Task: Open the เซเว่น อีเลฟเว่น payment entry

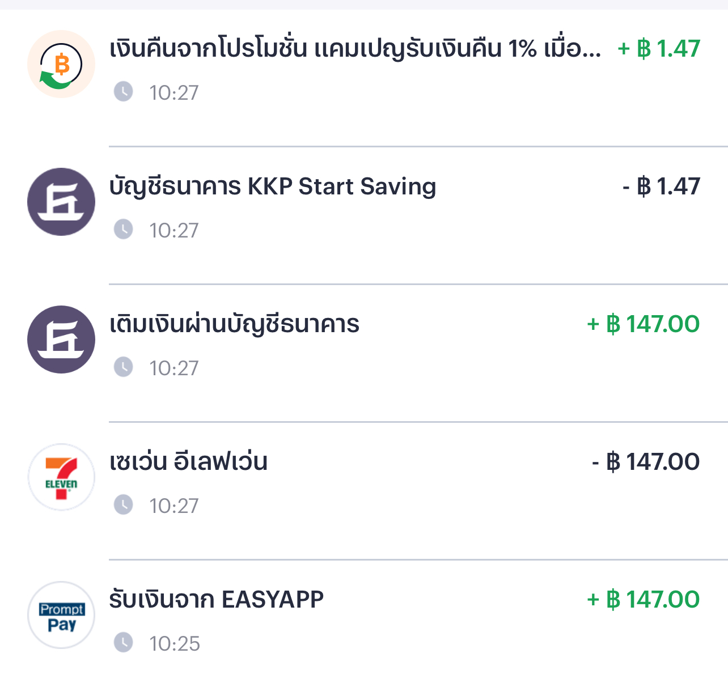Action: 188,462
